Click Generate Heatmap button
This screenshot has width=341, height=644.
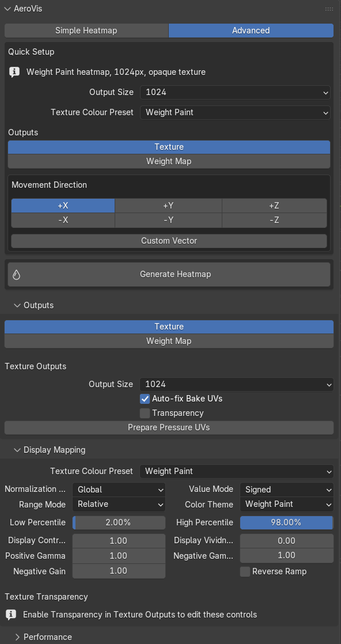[169, 274]
